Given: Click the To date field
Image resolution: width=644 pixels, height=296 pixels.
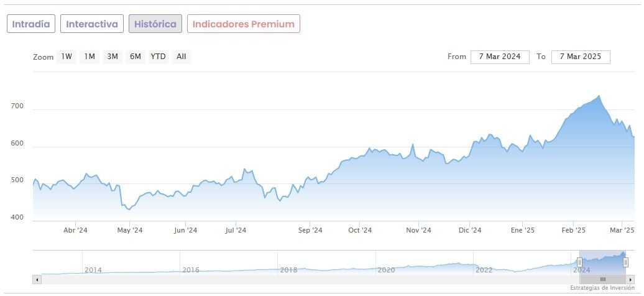Looking at the screenshot, I should [581, 57].
